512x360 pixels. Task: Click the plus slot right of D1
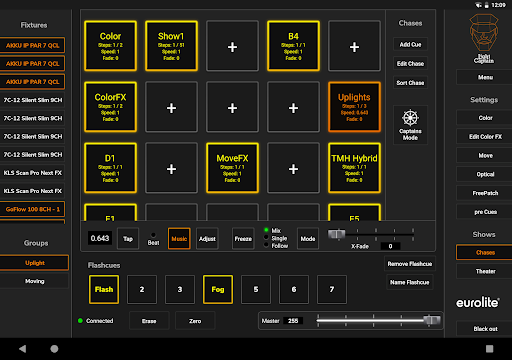pos(171,168)
